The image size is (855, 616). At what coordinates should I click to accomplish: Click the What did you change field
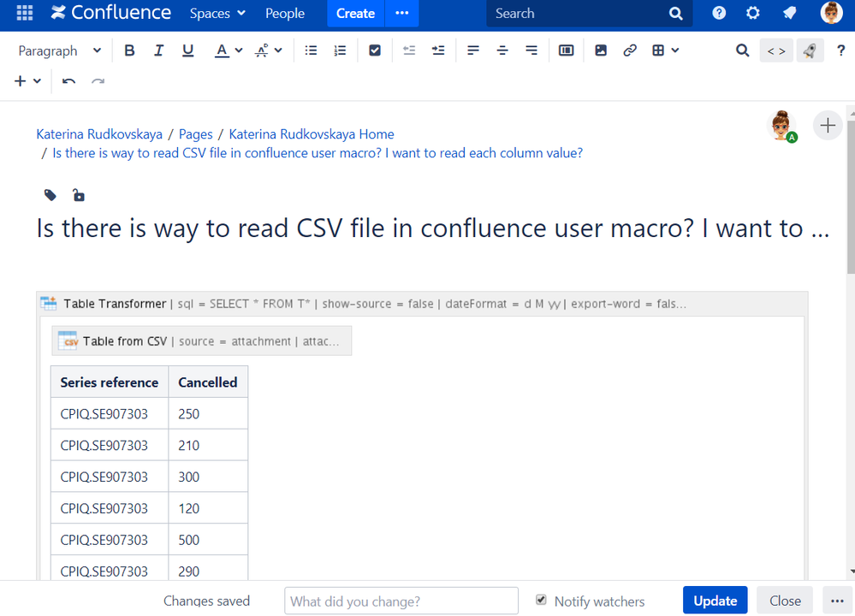coord(401,601)
